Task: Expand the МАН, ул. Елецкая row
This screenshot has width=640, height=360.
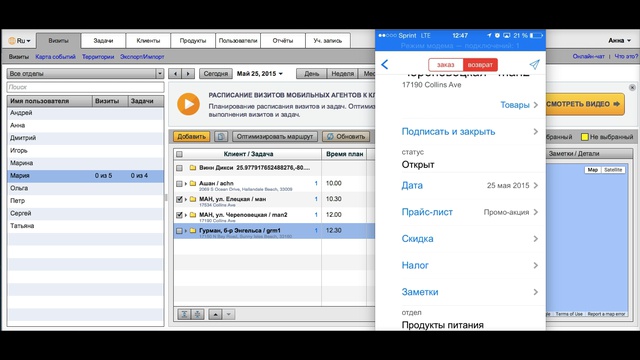Action: pyautogui.click(x=186, y=199)
